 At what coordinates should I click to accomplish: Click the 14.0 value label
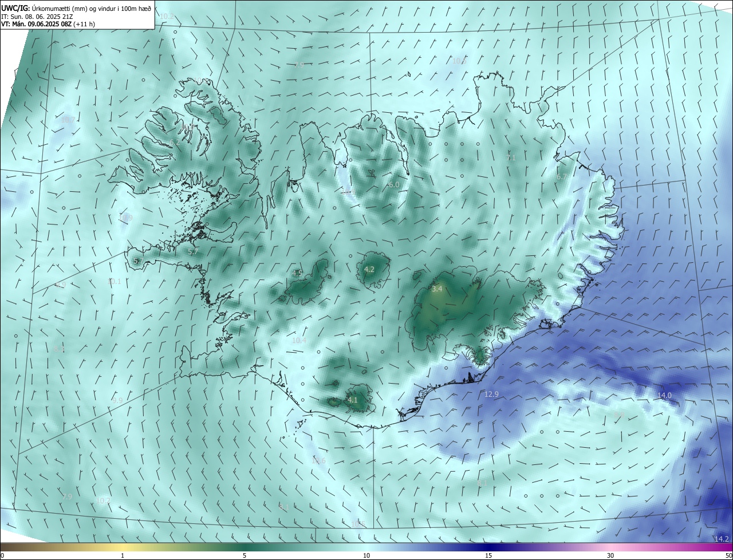pos(664,395)
